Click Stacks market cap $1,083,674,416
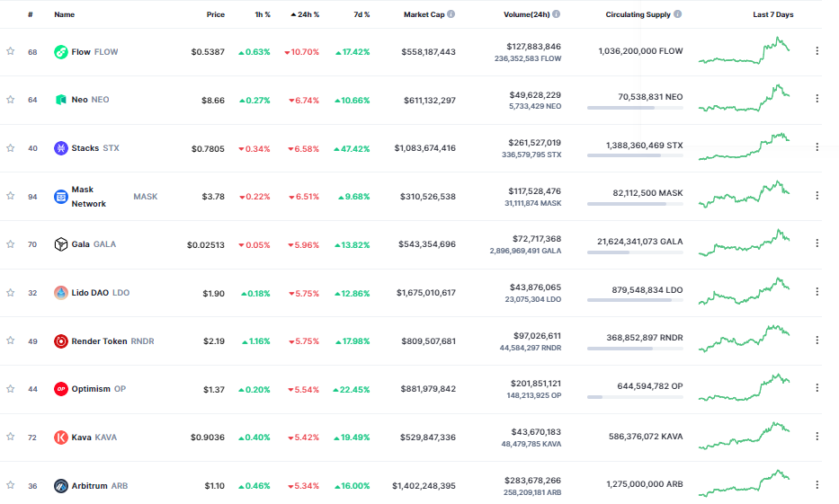This screenshot has width=839, height=504. (424, 148)
